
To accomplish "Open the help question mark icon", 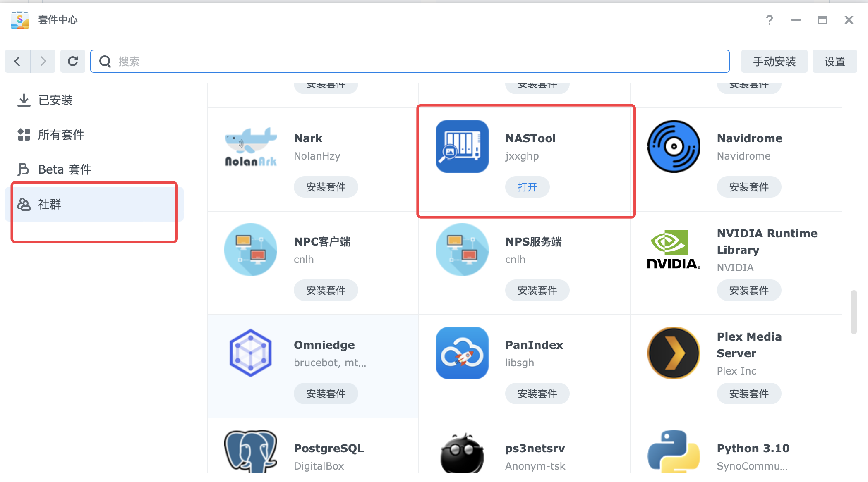I will (769, 20).
